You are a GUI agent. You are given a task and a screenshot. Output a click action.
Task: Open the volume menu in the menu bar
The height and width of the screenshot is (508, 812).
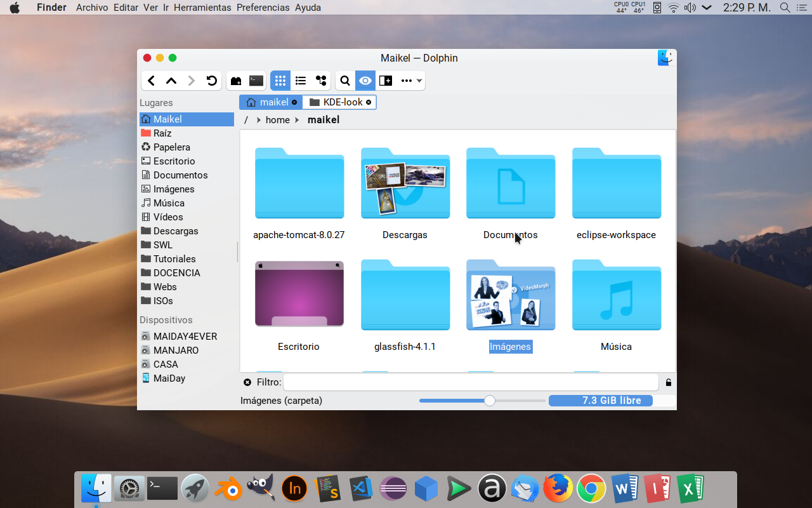pyautogui.click(x=690, y=8)
